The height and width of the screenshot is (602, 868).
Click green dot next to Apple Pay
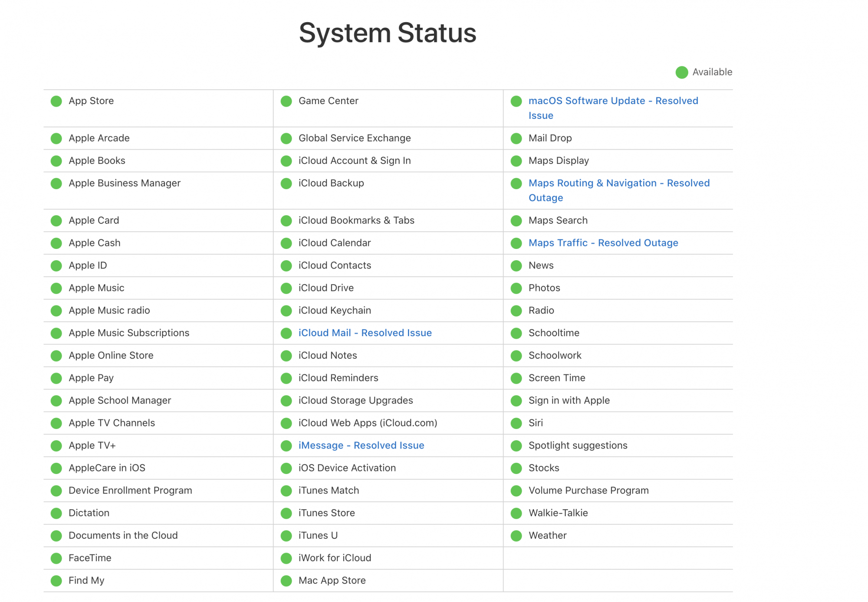pos(56,379)
